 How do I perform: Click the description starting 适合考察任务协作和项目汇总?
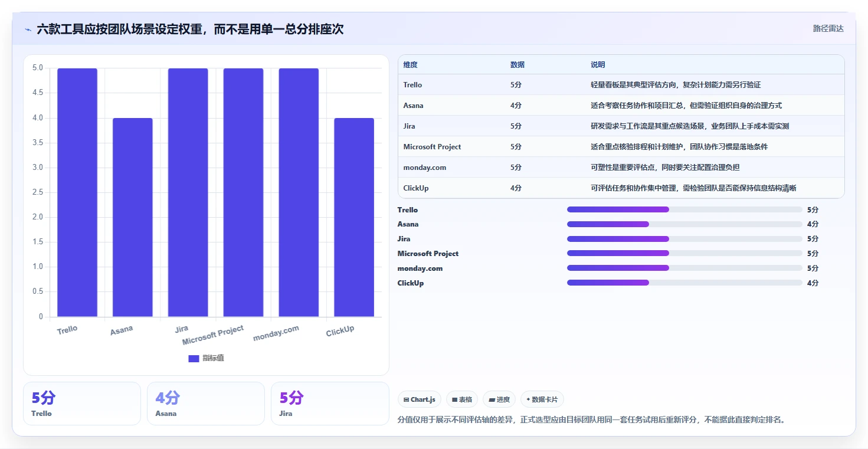[686, 106]
